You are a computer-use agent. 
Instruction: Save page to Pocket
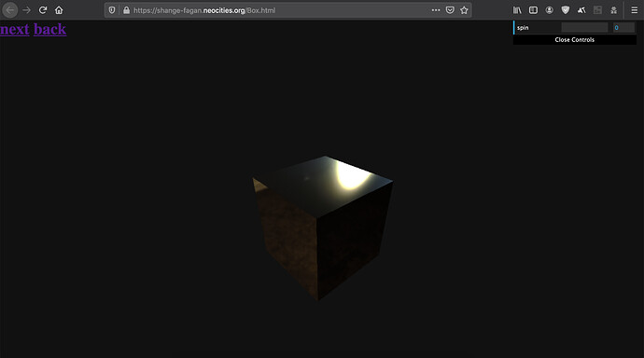[x=450, y=10]
